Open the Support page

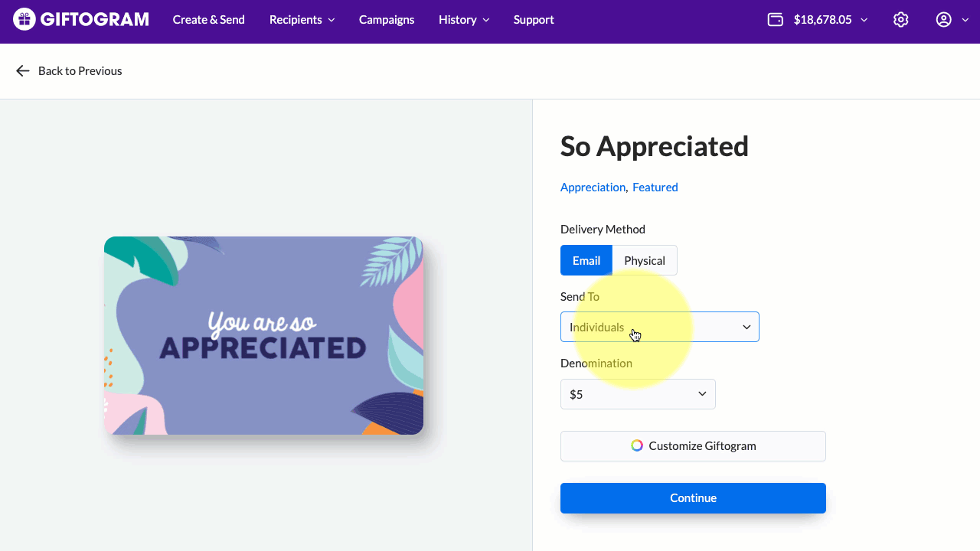click(x=534, y=20)
